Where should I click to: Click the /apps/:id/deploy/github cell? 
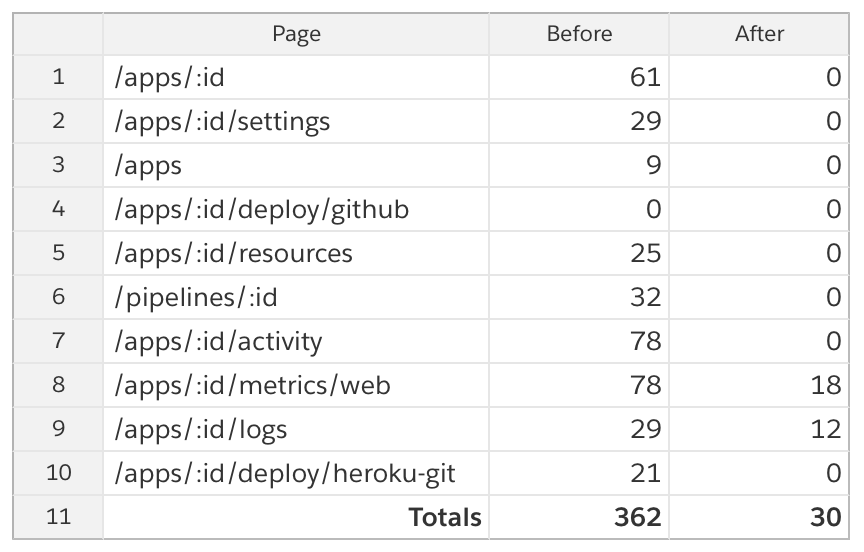point(296,209)
